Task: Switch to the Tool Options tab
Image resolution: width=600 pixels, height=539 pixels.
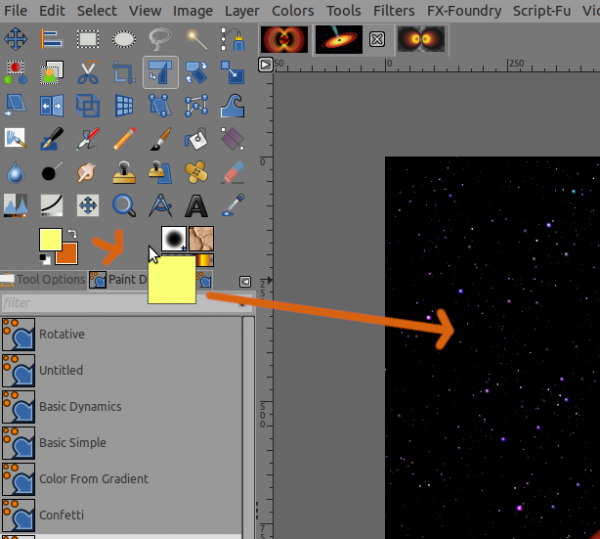Action: (x=43, y=280)
